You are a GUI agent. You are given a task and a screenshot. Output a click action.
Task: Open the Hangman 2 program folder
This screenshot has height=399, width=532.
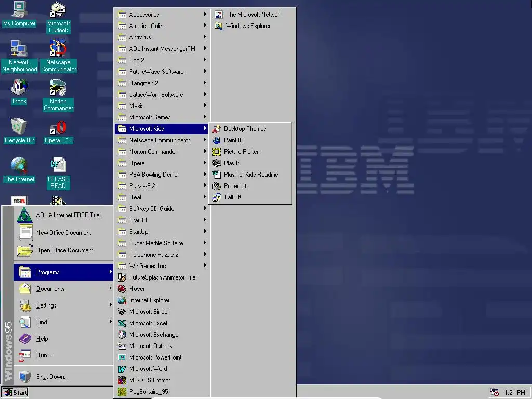pyautogui.click(x=162, y=83)
